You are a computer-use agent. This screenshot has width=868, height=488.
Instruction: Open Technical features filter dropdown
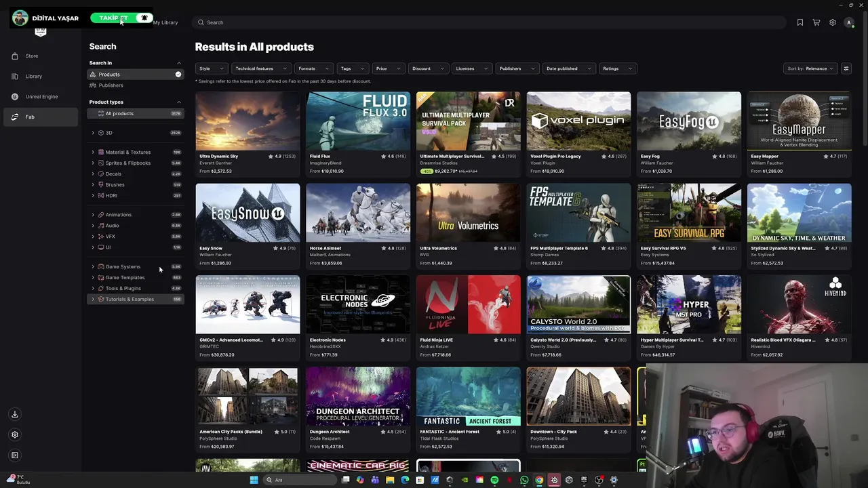point(260,68)
